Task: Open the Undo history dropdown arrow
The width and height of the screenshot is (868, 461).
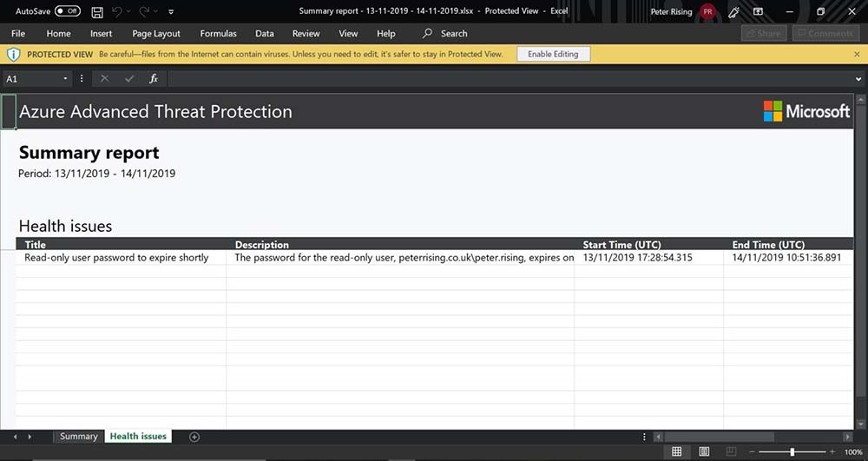Action: click(129, 11)
